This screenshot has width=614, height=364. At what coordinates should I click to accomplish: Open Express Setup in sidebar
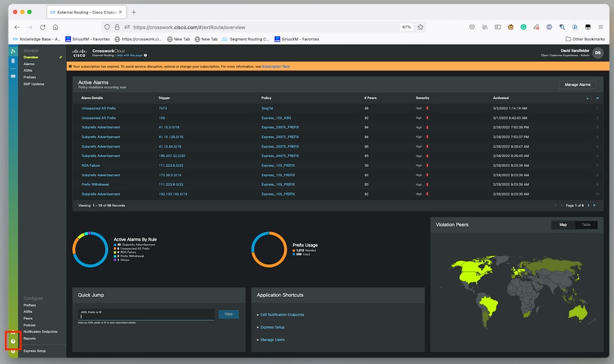point(34,351)
